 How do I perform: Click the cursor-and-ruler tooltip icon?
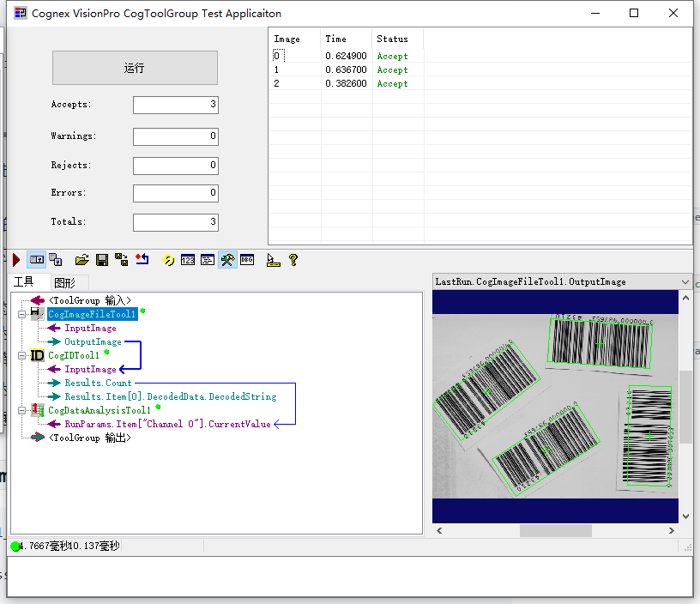273,260
